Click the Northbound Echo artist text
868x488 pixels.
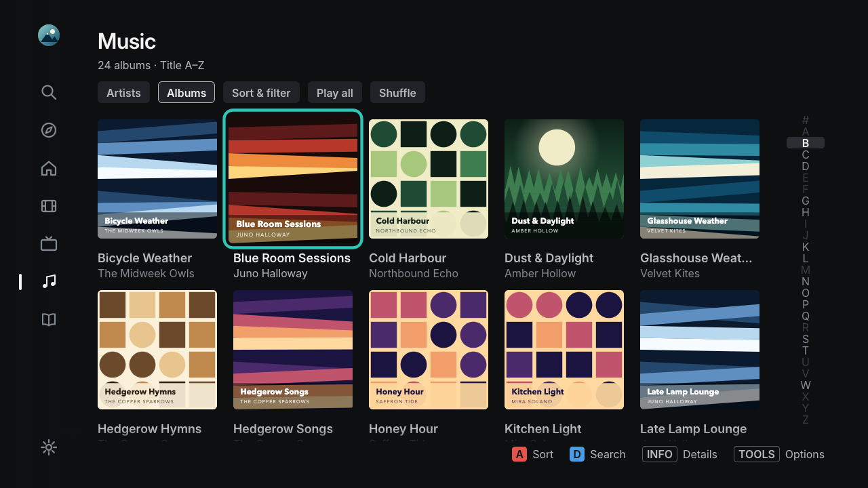tap(414, 274)
